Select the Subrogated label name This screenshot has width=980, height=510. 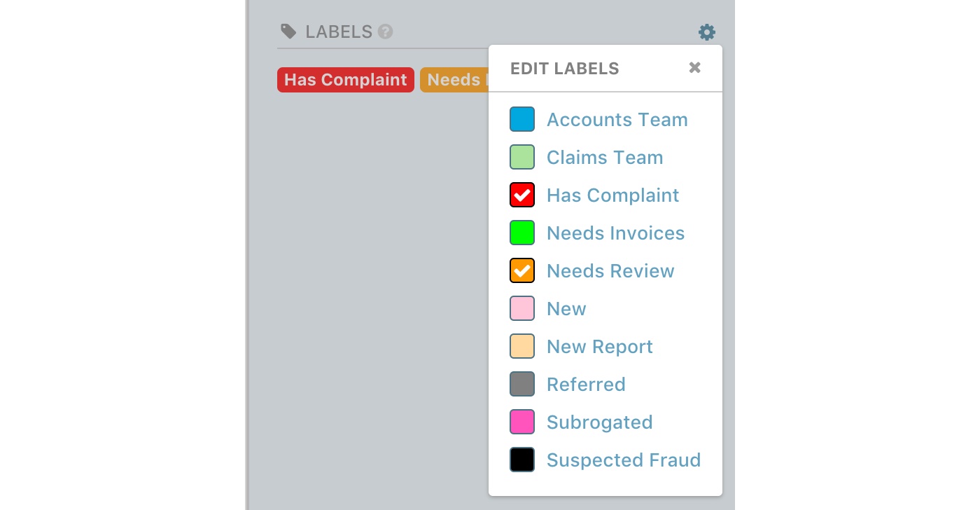point(599,422)
